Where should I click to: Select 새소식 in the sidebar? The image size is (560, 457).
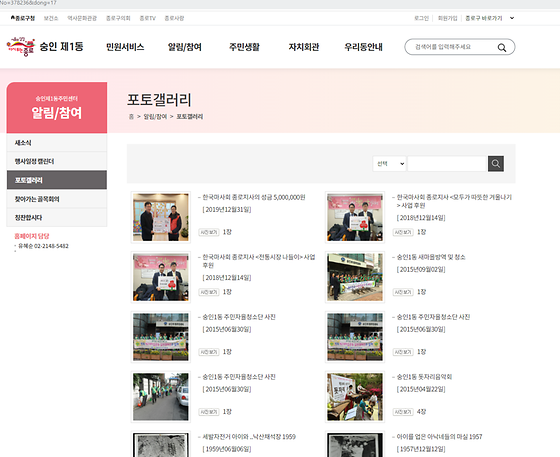click(x=57, y=143)
